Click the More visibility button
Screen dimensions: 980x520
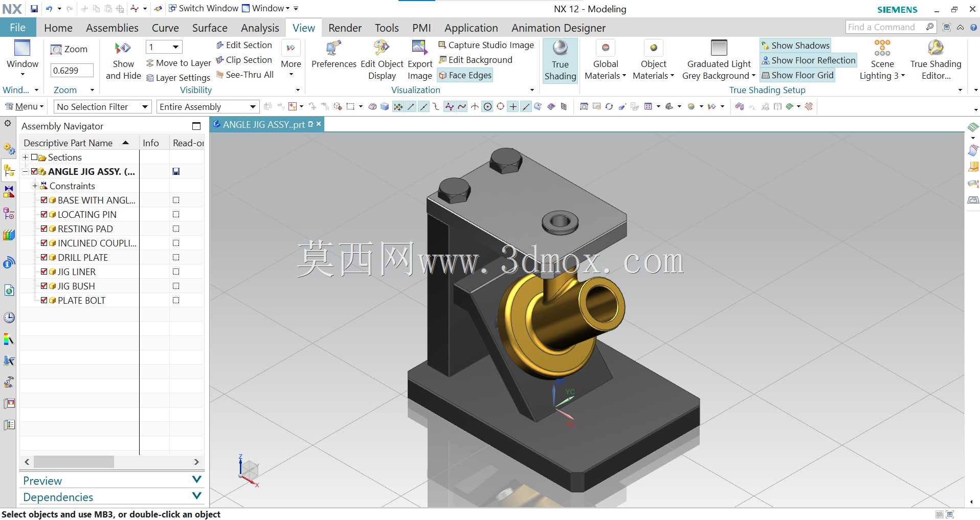pyautogui.click(x=291, y=58)
